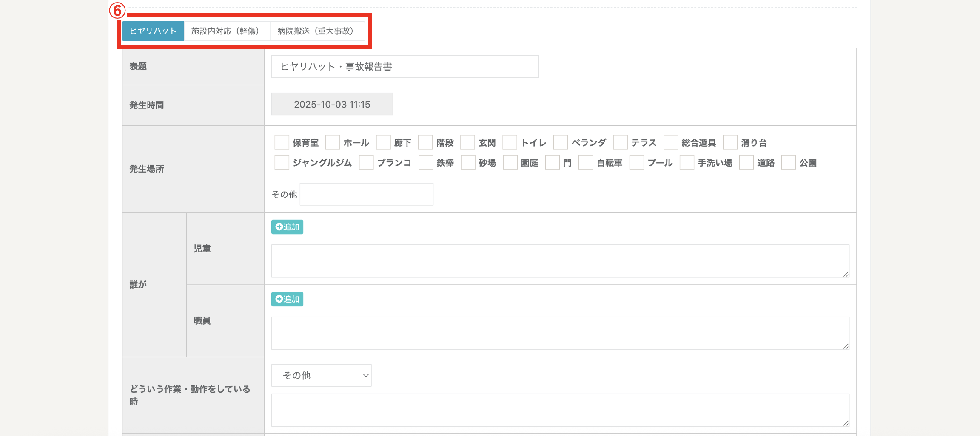Focus the 児童 text area
This screenshot has width=980, height=436.
560,261
